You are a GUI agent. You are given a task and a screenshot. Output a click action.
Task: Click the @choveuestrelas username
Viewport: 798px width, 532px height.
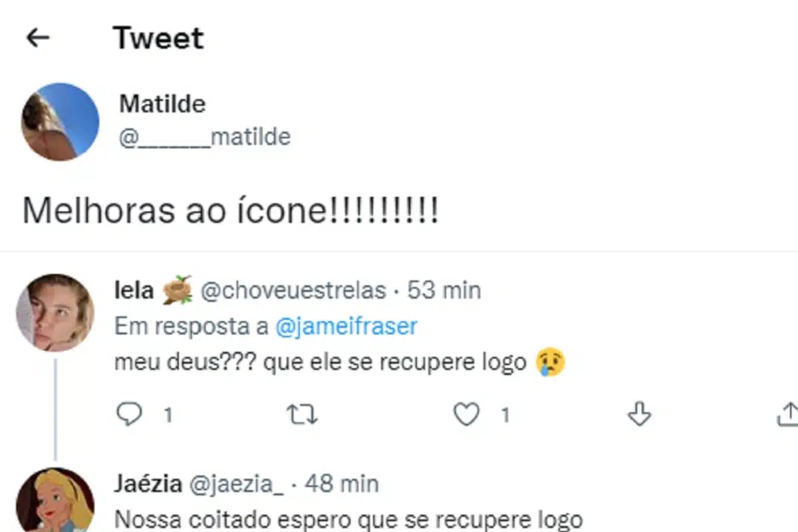click(293, 291)
